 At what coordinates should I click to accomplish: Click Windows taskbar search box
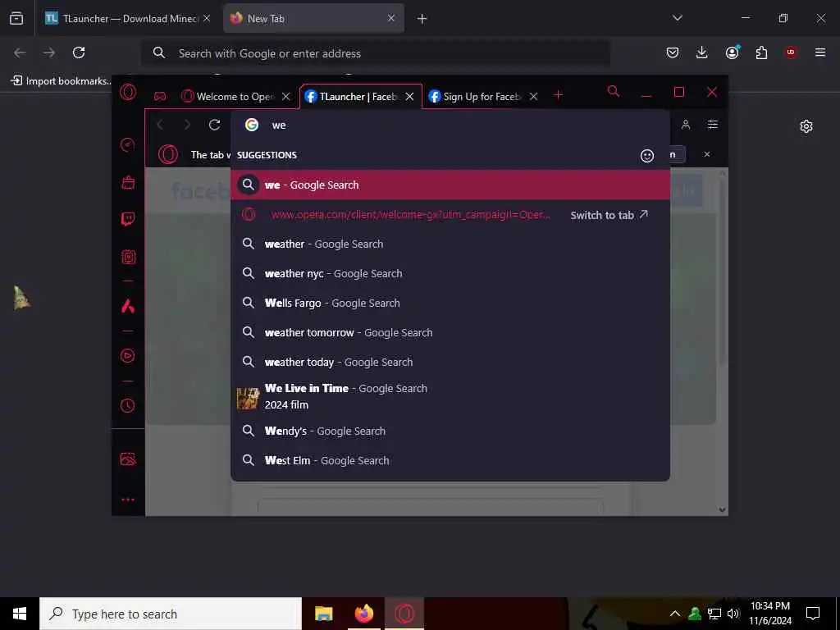point(171,614)
